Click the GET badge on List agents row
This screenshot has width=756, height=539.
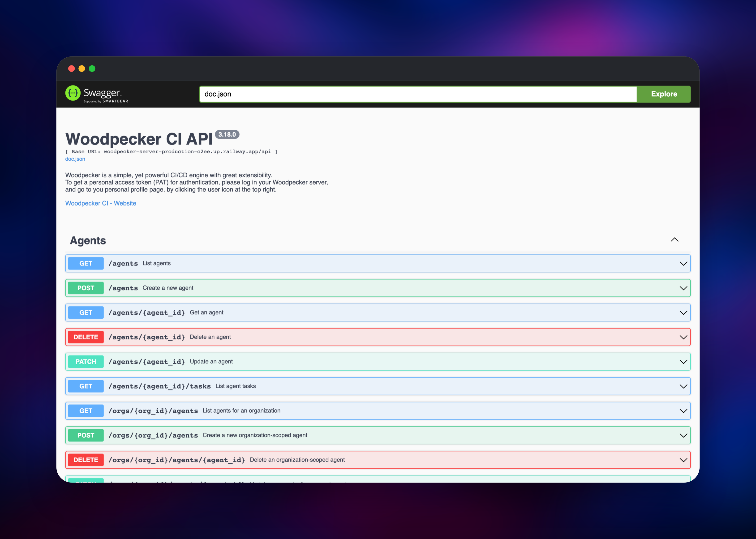point(86,264)
